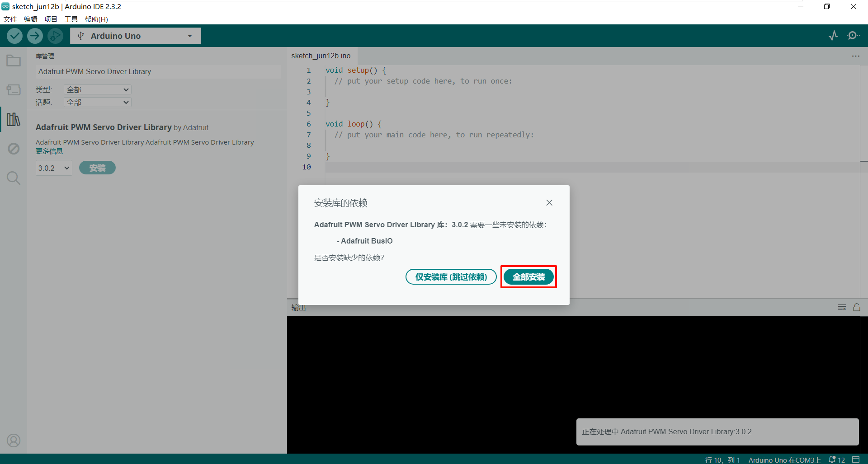Open the 项目 menu

51,19
